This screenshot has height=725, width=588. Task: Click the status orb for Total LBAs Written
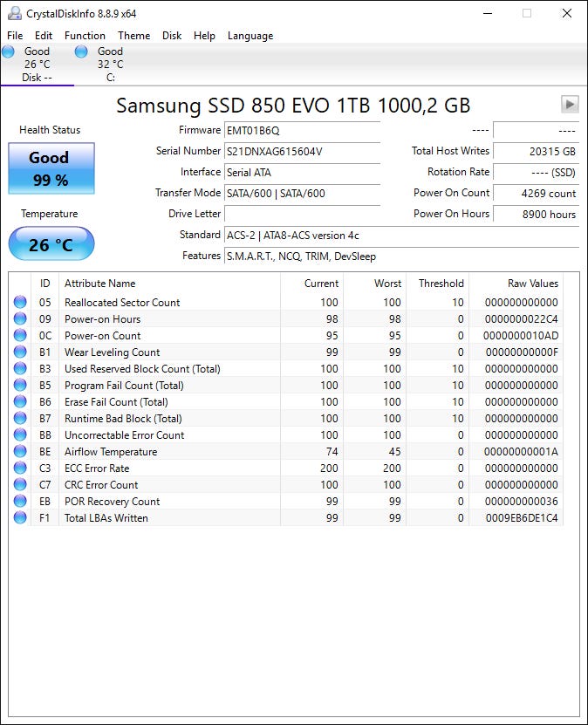point(20,518)
